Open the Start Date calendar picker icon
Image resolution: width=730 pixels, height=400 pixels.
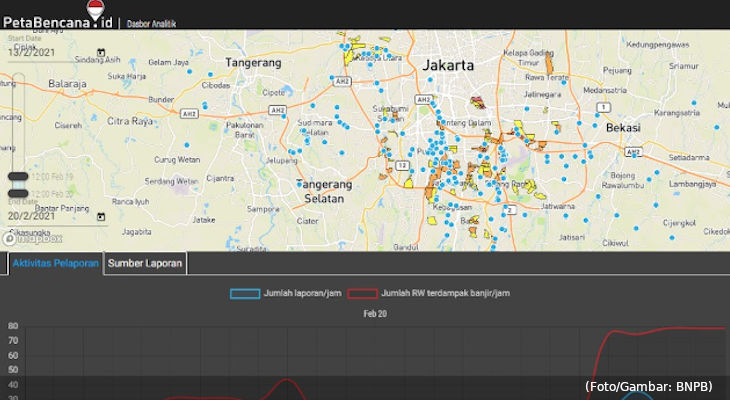(x=101, y=52)
